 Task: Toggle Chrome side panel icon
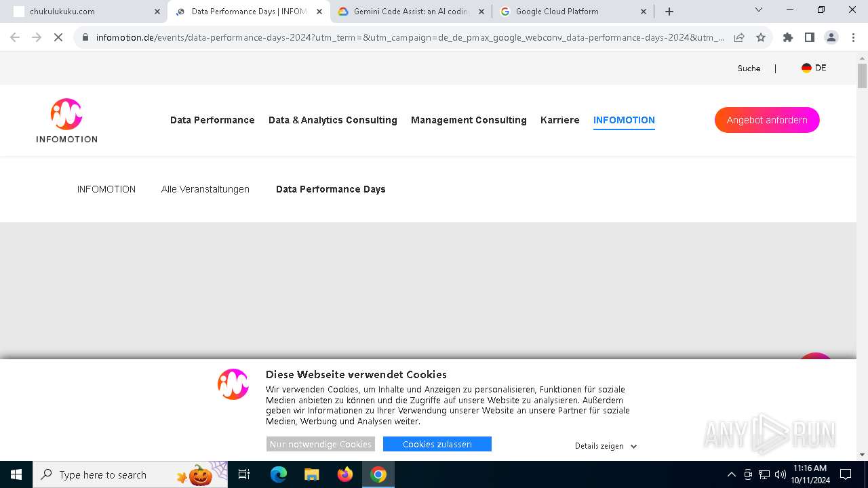tap(810, 37)
